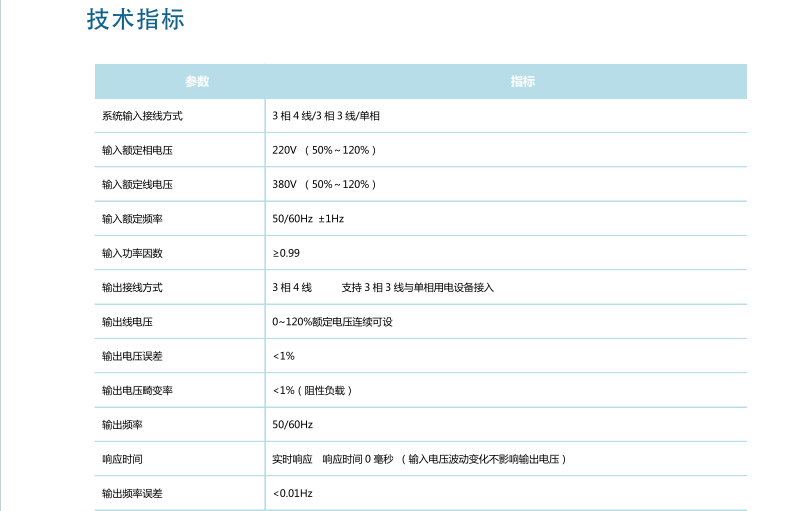Viewport: 808px width, 511px height.
Task: Select the 输出电压畸变率 row label
Action: (x=137, y=390)
